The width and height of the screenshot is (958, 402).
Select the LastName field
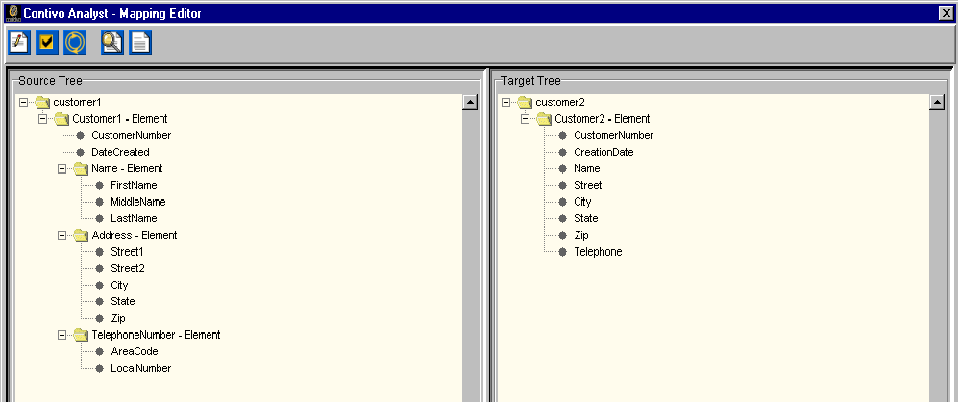pos(134,218)
